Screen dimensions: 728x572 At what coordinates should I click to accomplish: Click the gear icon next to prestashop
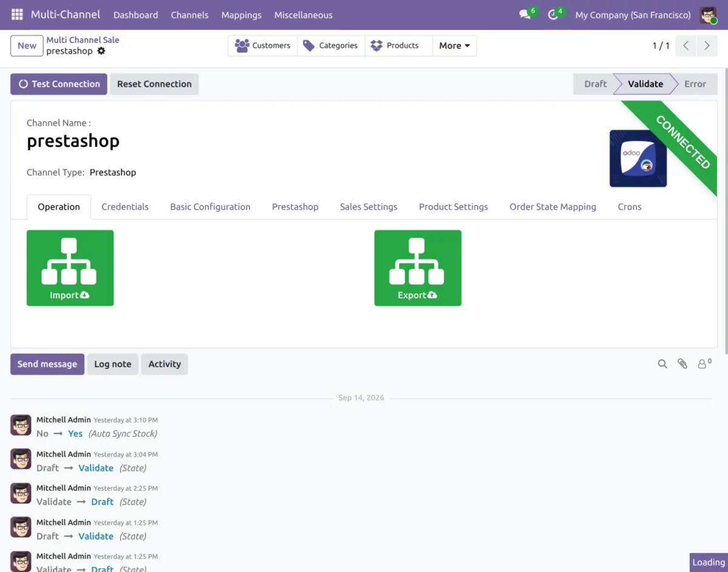[101, 51]
